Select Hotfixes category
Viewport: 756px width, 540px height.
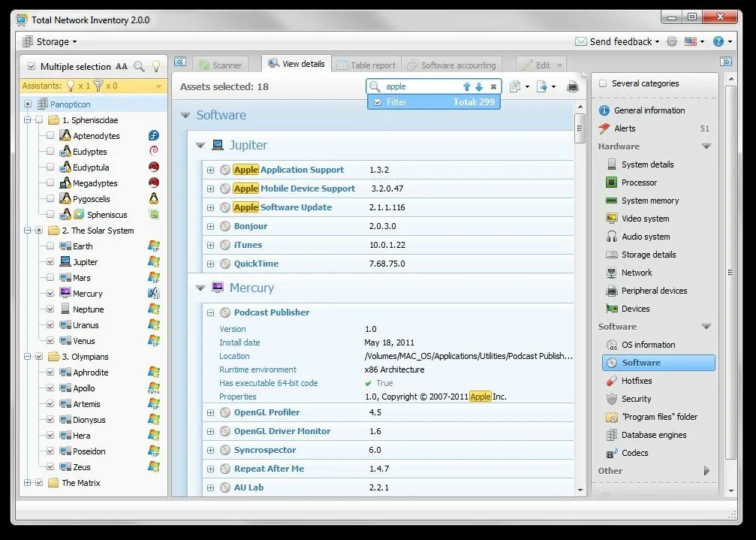coord(628,381)
